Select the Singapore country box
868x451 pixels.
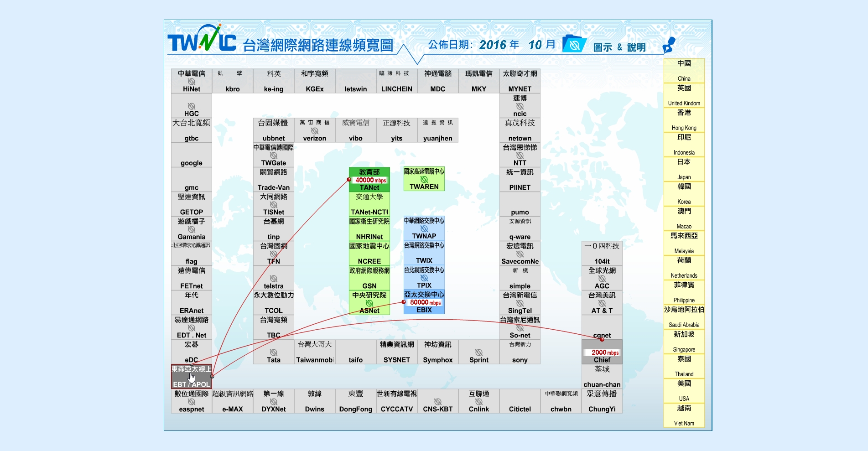(x=684, y=342)
